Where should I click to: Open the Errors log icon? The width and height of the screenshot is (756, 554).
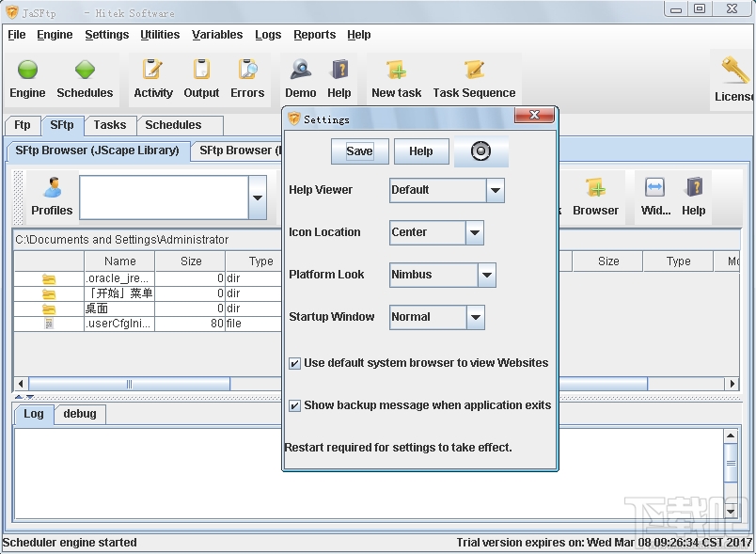pyautogui.click(x=247, y=71)
